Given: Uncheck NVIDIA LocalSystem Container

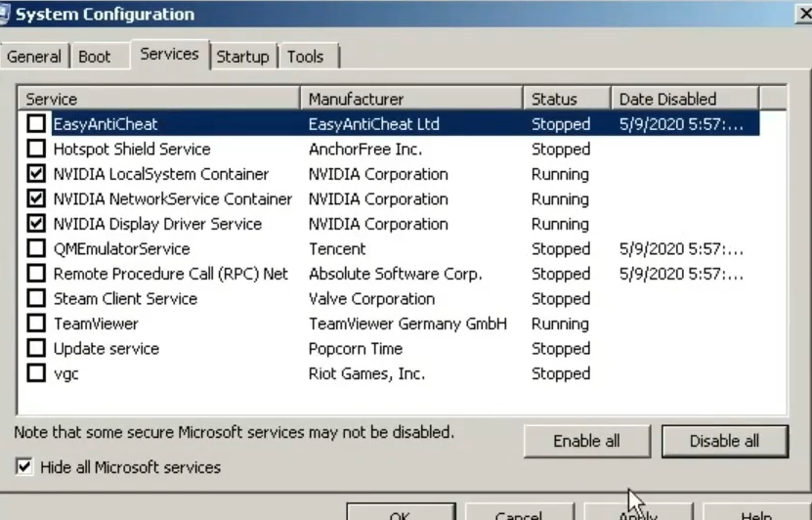Looking at the screenshot, I should tap(36, 174).
